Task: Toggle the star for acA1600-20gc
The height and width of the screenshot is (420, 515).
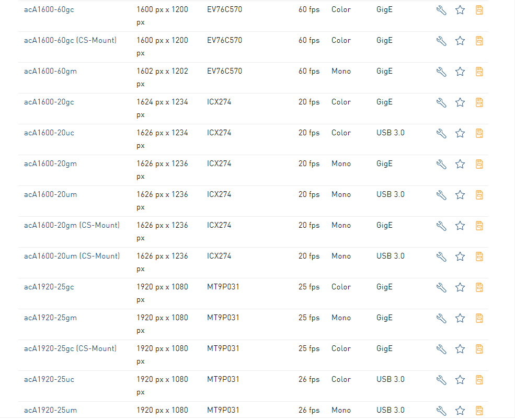Action: click(x=460, y=102)
